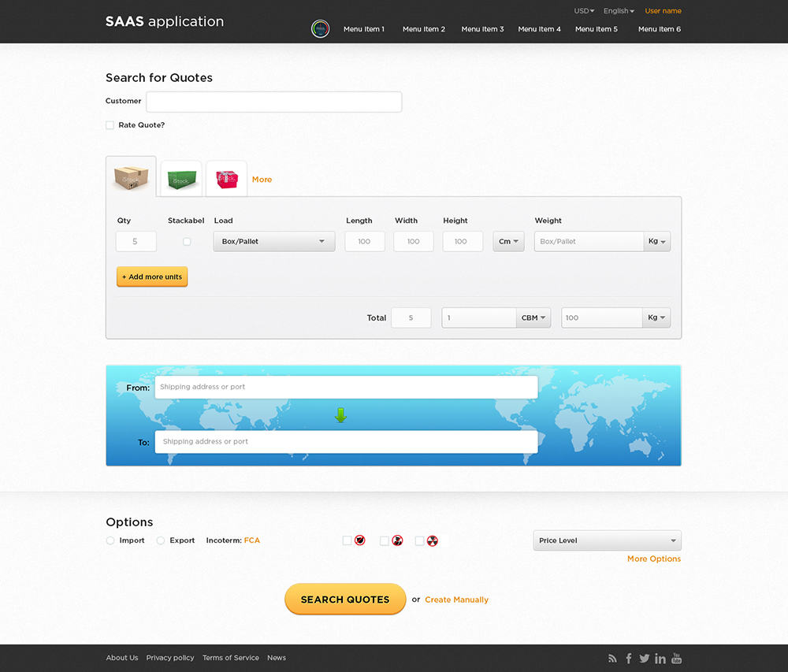Open the Cm unit dropdown
Viewport: 788px width, 672px height.
coord(508,242)
